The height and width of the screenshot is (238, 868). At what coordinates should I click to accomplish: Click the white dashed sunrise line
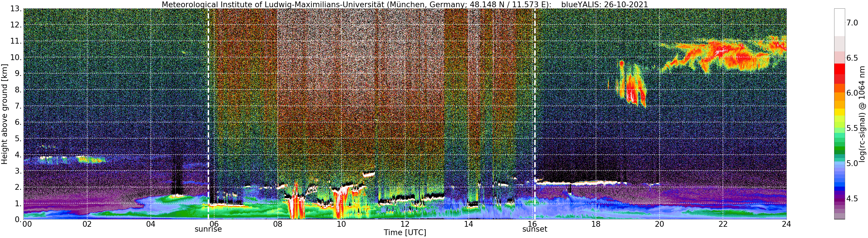(208, 114)
